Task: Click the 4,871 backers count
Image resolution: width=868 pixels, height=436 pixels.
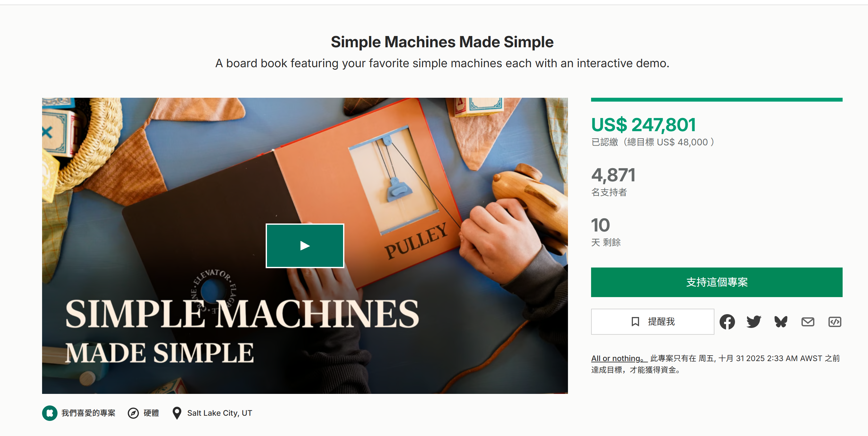Action: pos(613,175)
